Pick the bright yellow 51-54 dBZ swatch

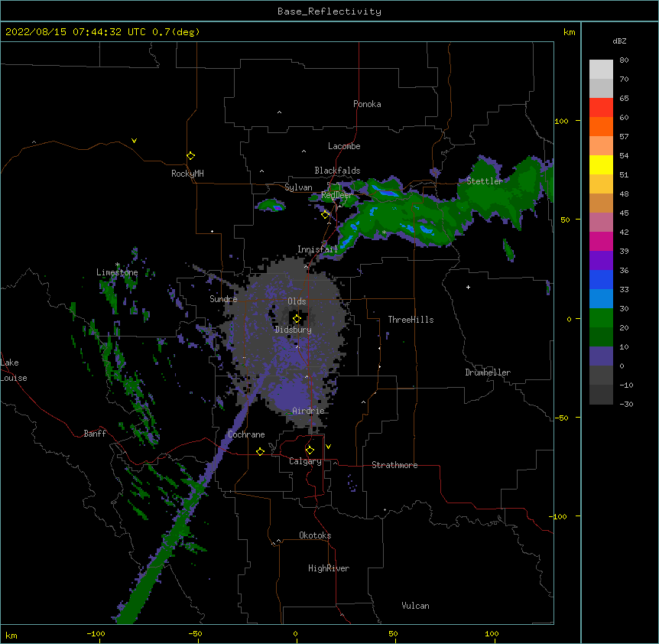pos(601,164)
